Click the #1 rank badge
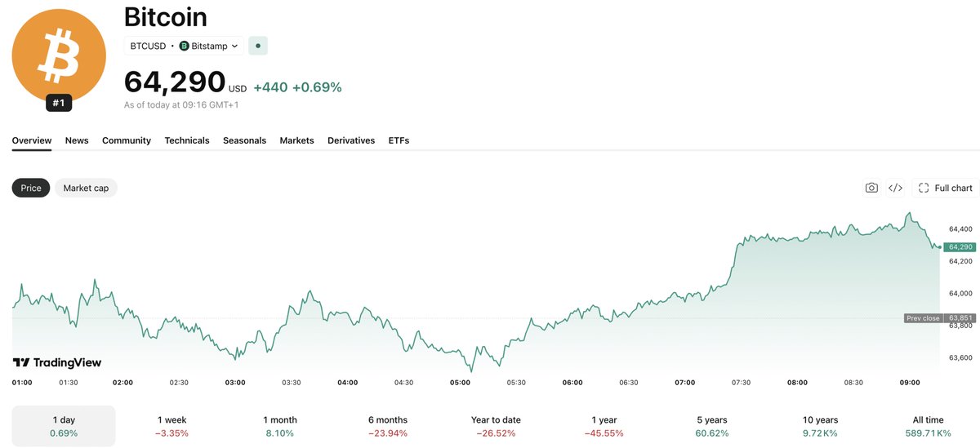The width and height of the screenshot is (980, 448). (x=59, y=103)
